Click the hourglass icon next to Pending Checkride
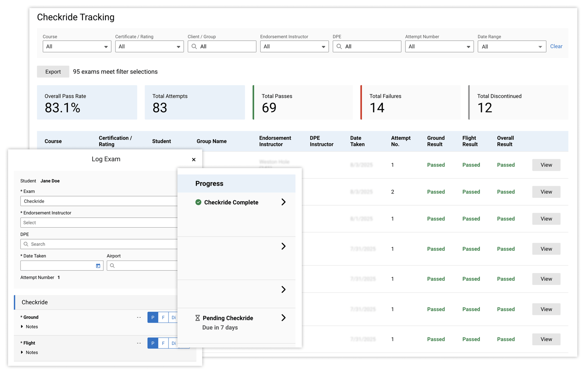This screenshot has width=588, height=372. click(x=198, y=318)
